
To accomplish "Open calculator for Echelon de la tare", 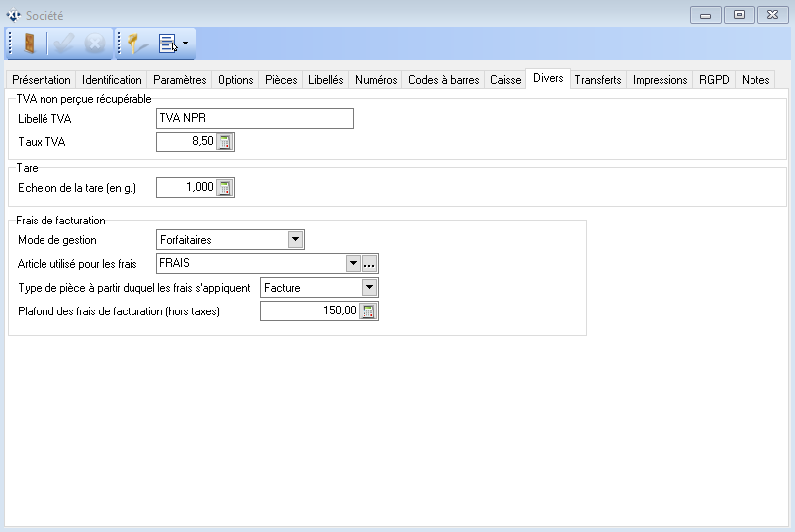I will click(225, 187).
